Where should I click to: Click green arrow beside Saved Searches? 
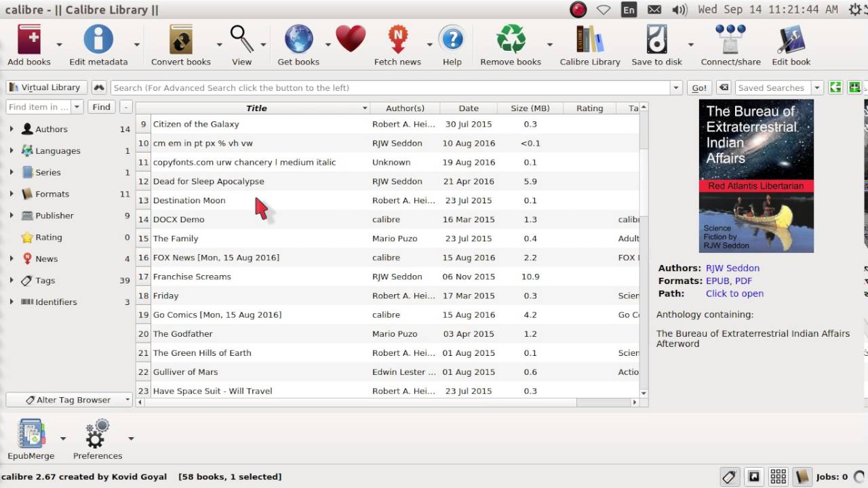pyautogui.click(x=835, y=87)
